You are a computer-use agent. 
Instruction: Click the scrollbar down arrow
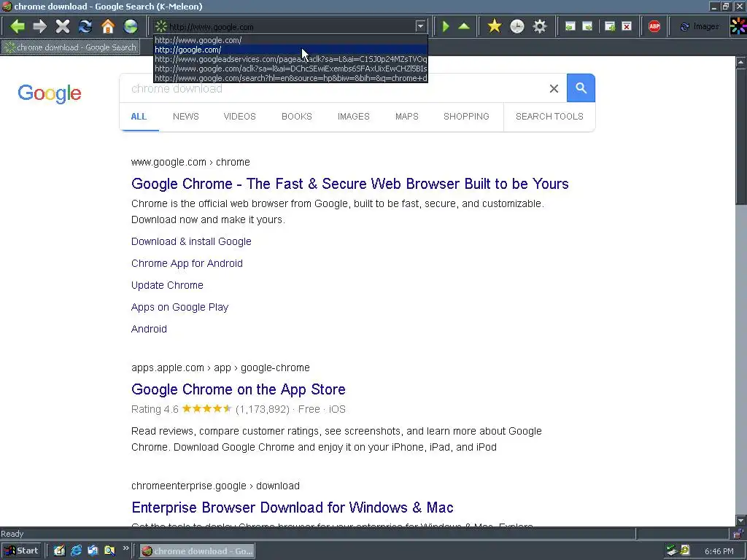click(x=741, y=521)
